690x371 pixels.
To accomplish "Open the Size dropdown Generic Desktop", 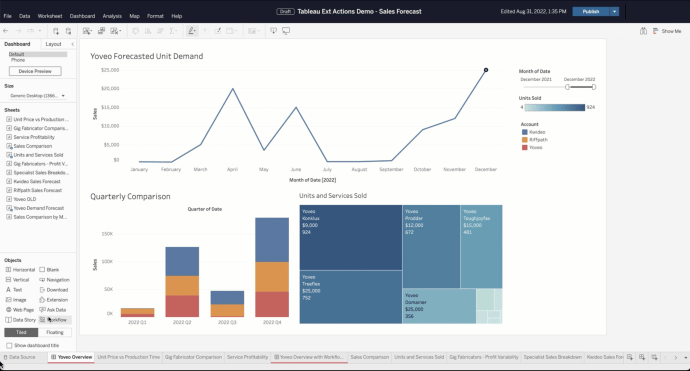I will pyautogui.click(x=37, y=96).
